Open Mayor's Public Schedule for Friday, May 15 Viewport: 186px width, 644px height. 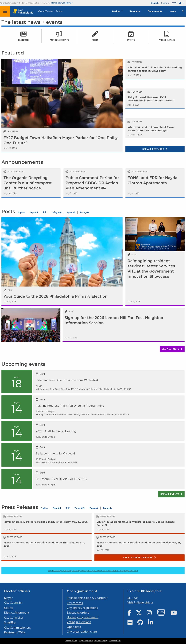point(46,522)
